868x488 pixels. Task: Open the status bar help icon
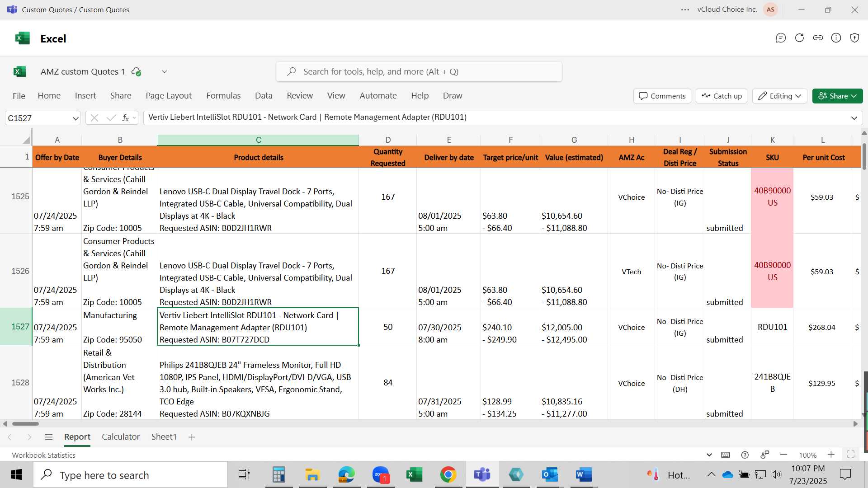[745, 455]
